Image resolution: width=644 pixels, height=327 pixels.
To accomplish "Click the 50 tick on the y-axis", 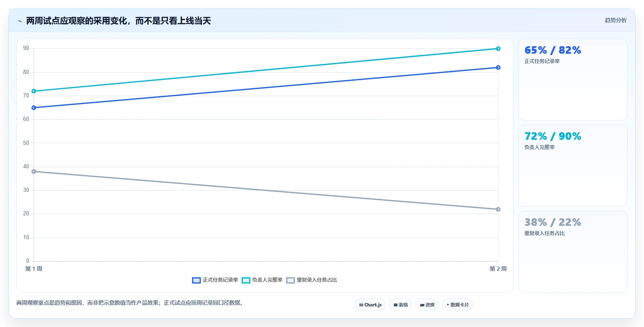I will (26, 143).
